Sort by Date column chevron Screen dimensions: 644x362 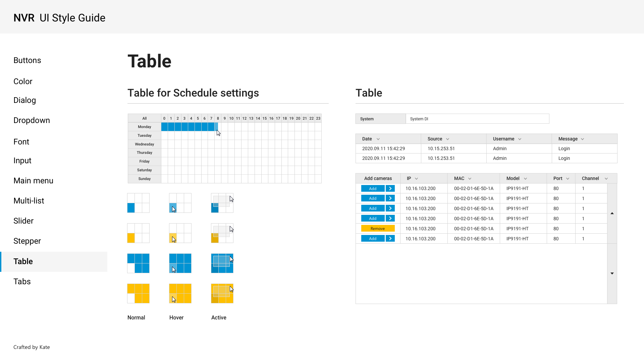pos(378,139)
